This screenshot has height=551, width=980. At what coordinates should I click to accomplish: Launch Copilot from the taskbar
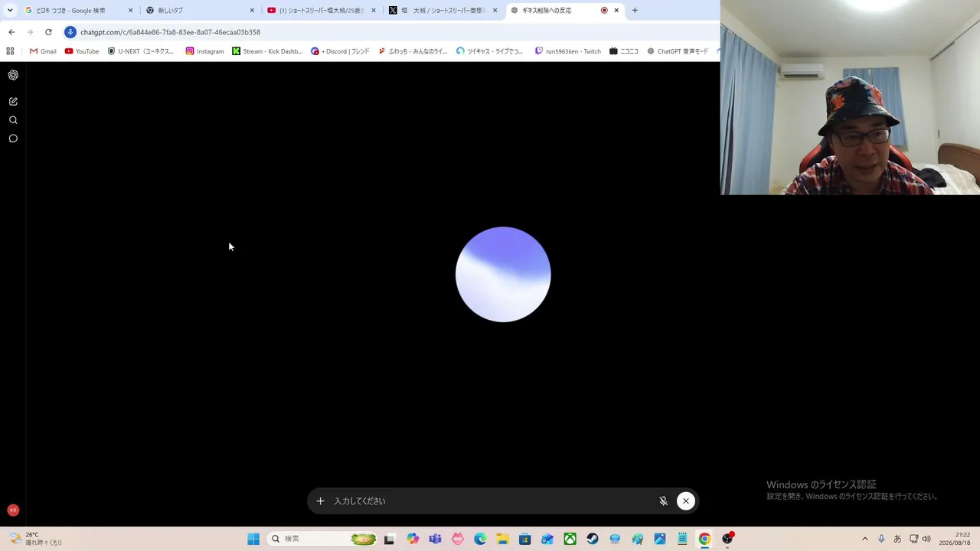coord(413,539)
